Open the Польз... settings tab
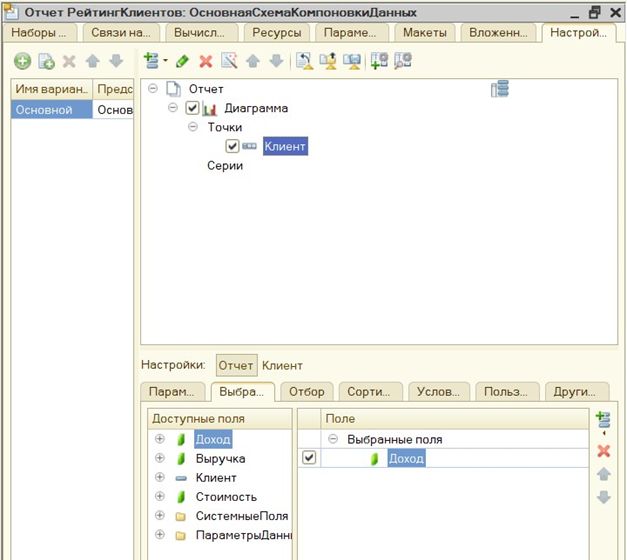The width and height of the screenshot is (627, 560). click(x=506, y=392)
